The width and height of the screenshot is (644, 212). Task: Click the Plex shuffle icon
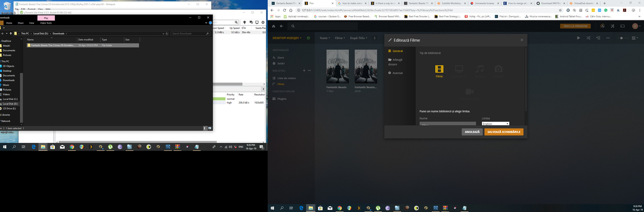pos(588,38)
